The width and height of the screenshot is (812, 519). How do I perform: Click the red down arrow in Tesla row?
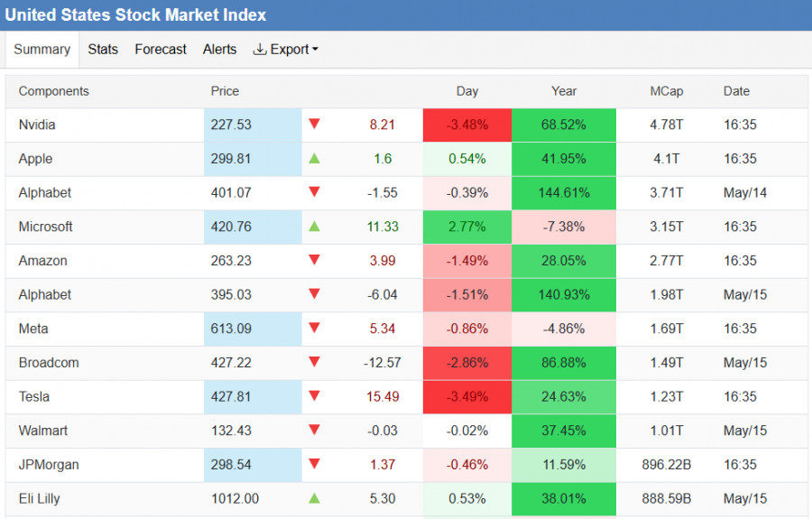click(314, 395)
